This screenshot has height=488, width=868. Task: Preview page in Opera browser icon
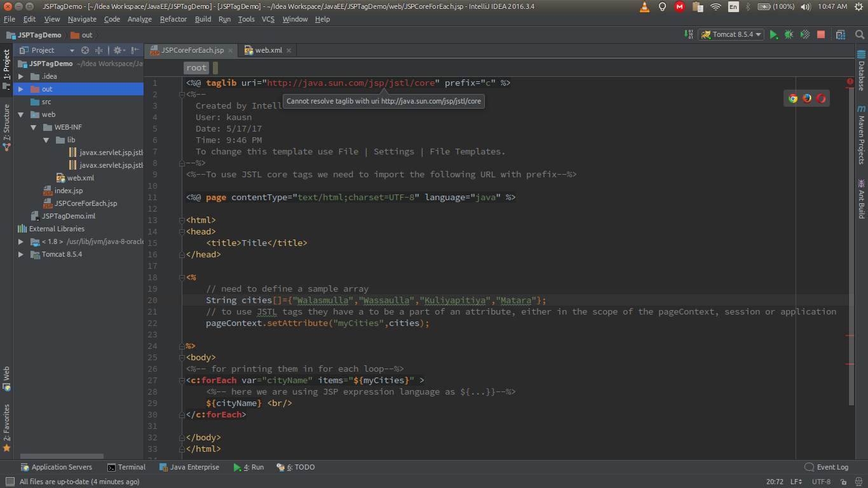click(821, 98)
